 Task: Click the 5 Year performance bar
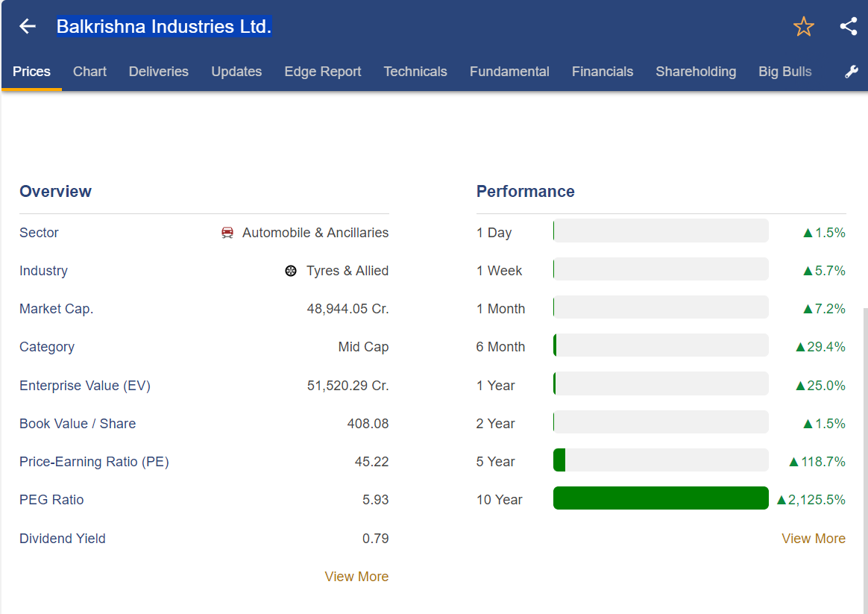[661, 460]
